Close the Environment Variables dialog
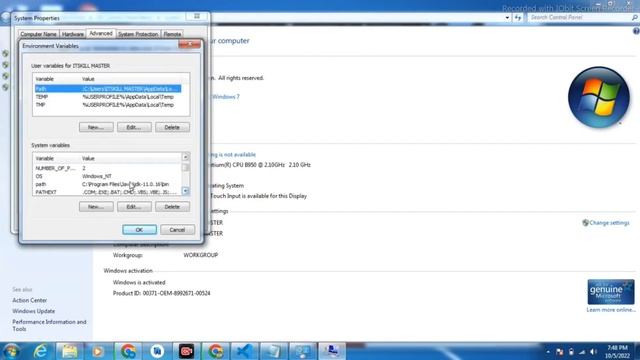The image size is (640, 360). point(189,44)
